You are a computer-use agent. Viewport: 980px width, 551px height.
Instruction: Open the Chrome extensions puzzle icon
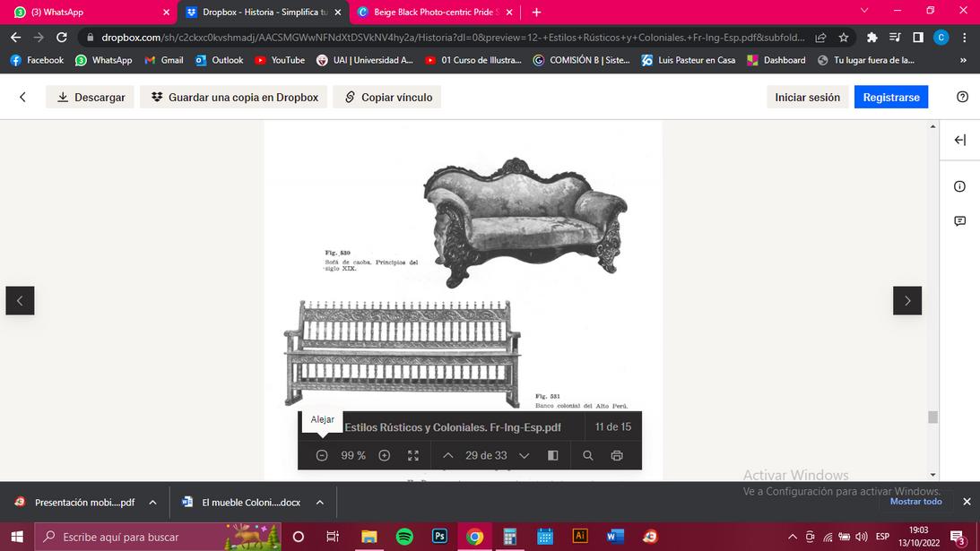(x=872, y=38)
